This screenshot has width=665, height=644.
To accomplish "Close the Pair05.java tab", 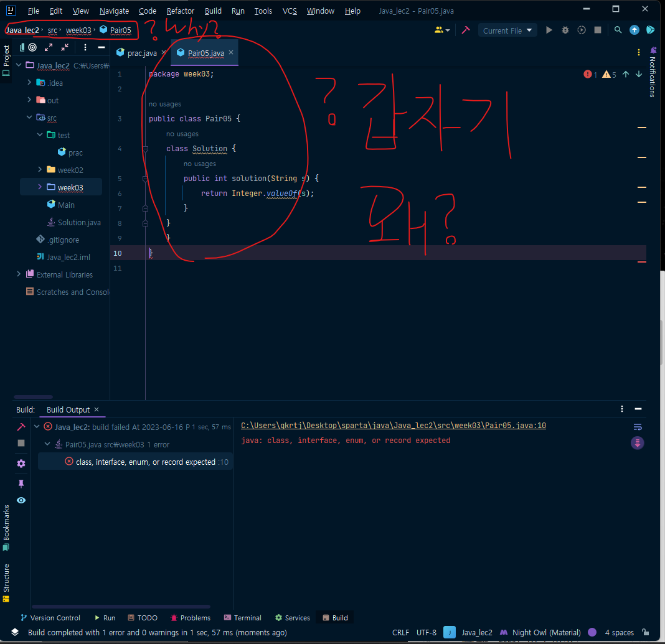I will 231,52.
